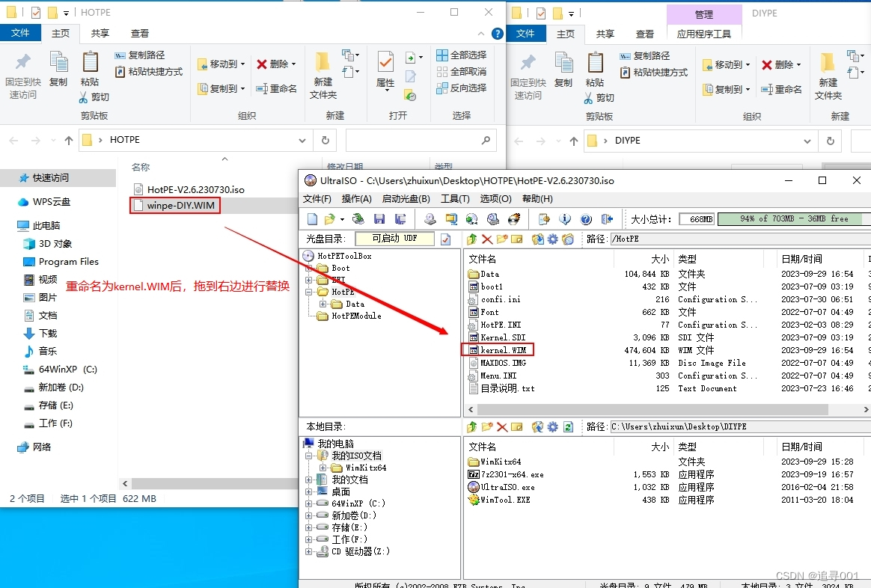The width and height of the screenshot is (871, 588).
Task: Click 剪切 in HOTPE window ribbon
Action: coord(94,97)
